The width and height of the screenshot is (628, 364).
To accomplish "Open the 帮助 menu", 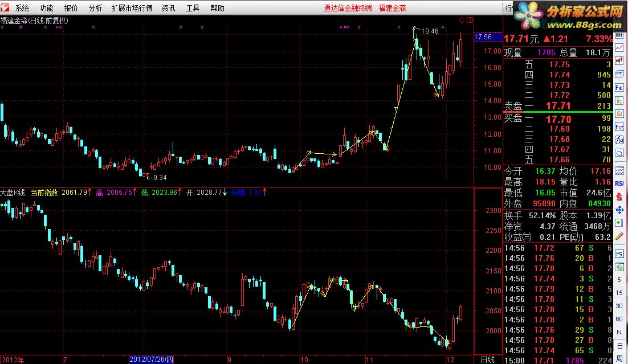I will 218,8.
